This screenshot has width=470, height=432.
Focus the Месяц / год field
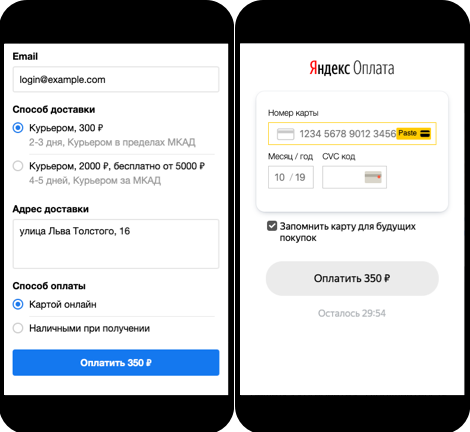click(291, 177)
